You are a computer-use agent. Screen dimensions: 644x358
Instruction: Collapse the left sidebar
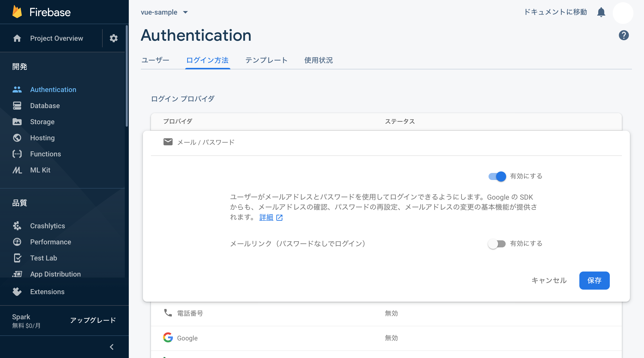(111, 347)
